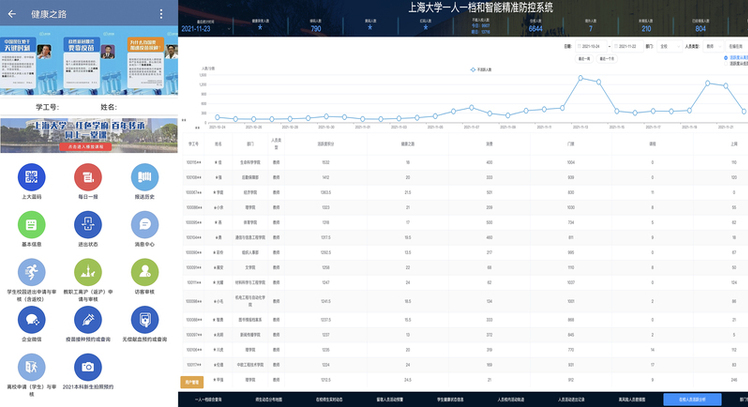Viewport: 748px width, 407px height.
Task: Open the 企业微信 icon
Action: click(x=31, y=319)
